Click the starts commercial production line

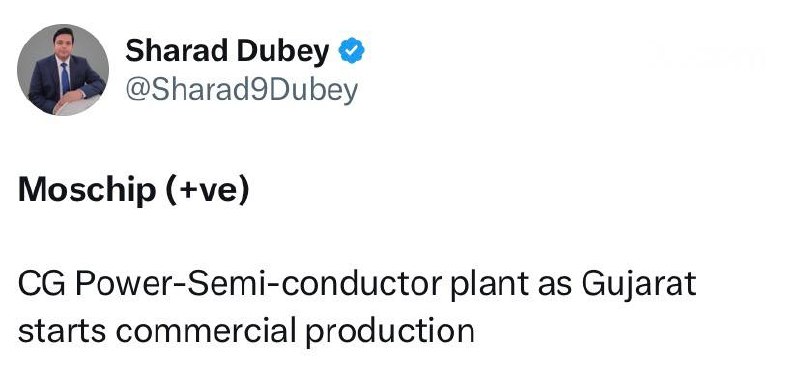click(x=246, y=332)
